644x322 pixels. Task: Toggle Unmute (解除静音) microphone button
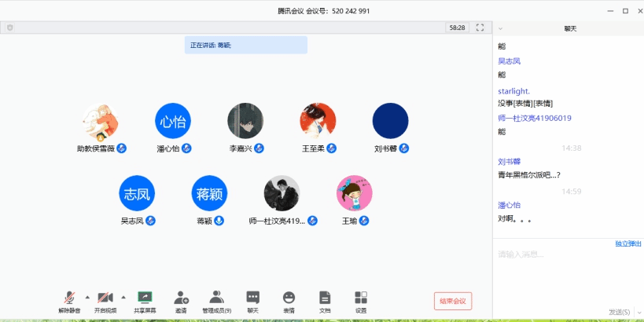(x=69, y=298)
